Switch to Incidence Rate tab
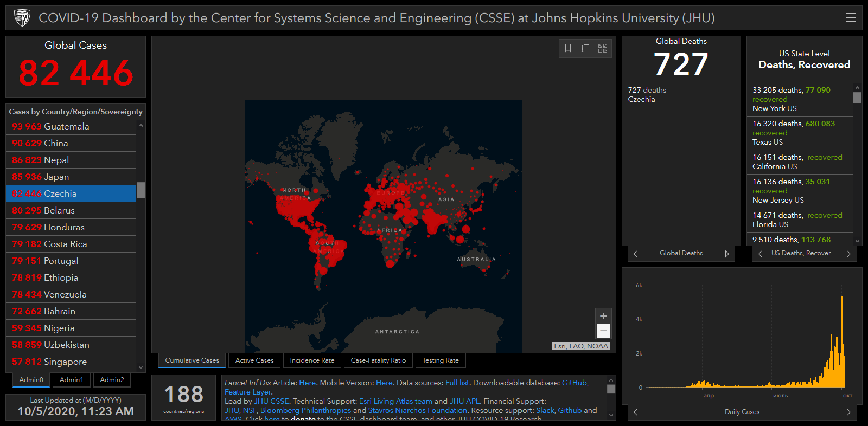 tap(312, 360)
